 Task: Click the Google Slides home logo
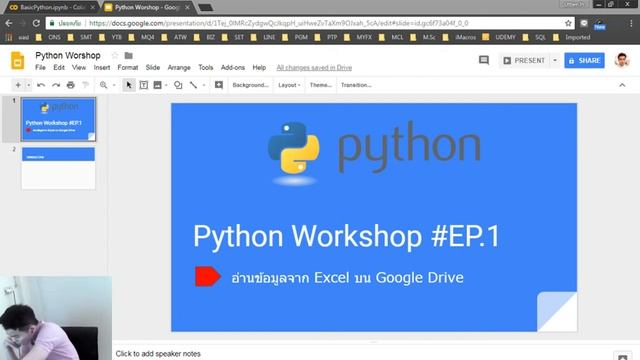(x=18, y=61)
